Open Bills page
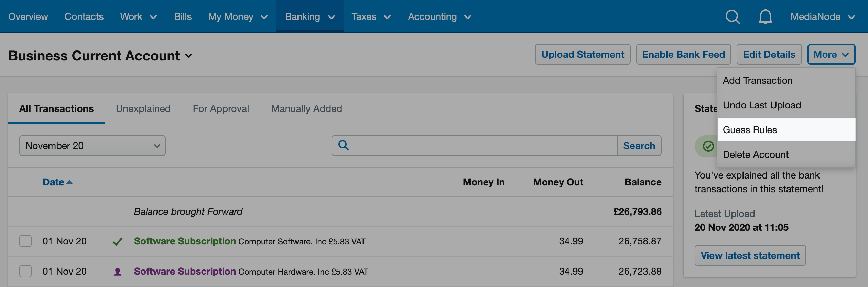868x287 pixels. click(x=183, y=16)
